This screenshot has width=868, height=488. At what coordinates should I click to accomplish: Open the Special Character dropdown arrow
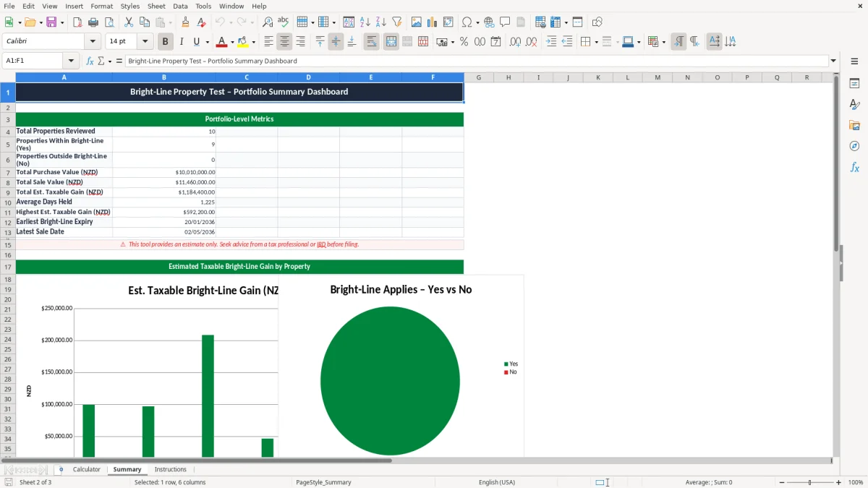[478, 22]
